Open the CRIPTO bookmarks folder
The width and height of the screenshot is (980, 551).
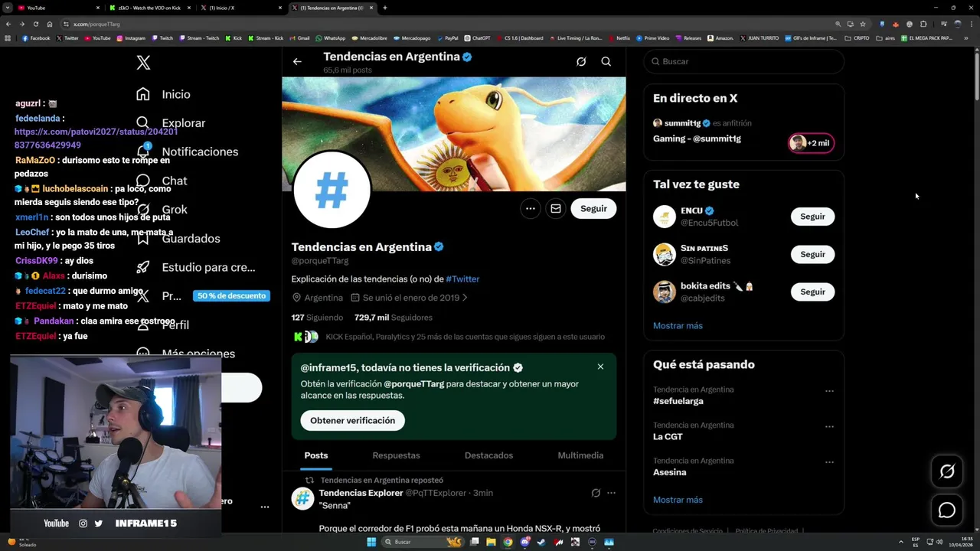857,37
